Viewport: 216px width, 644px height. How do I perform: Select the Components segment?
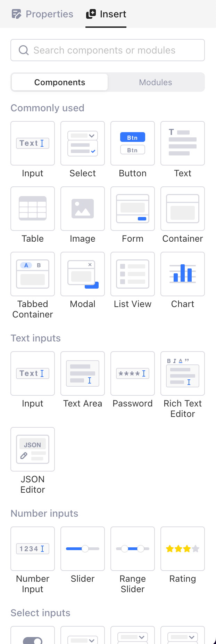tap(60, 82)
